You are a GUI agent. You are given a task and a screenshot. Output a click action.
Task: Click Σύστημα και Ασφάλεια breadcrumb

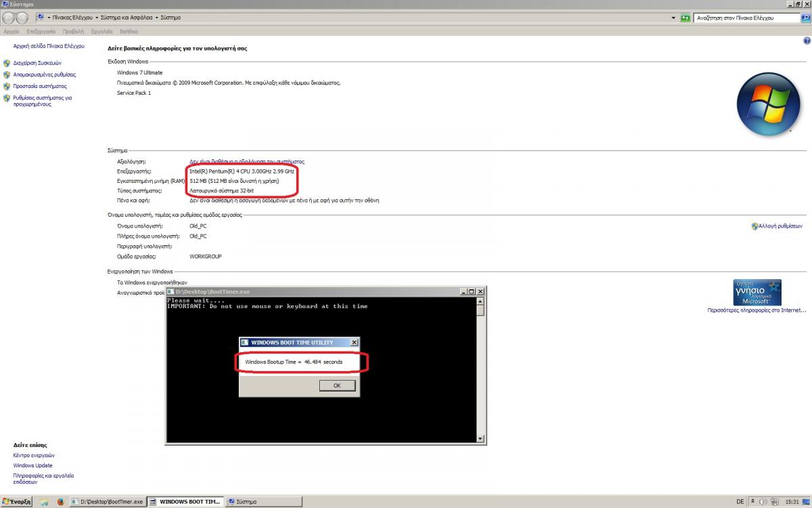pyautogui.click(x=127, y=18)
